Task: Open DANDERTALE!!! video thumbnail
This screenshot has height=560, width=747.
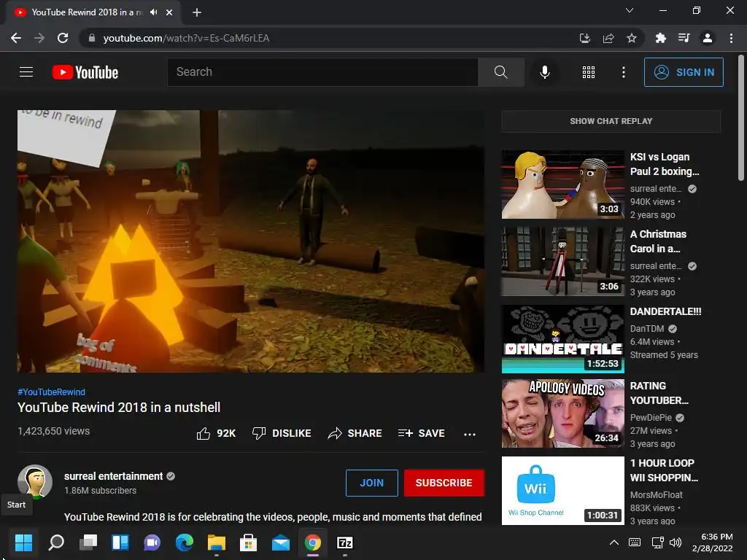Action: [562, 338]
